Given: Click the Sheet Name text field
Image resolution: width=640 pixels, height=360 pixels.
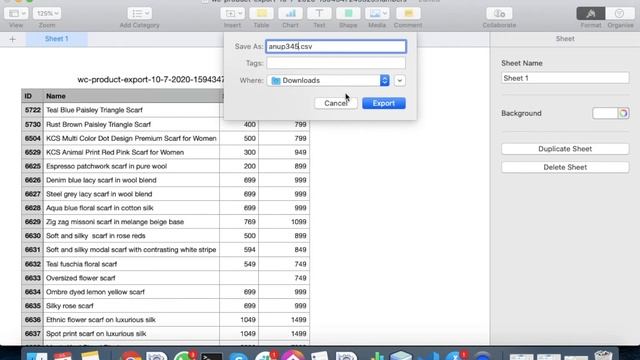Looking at the screenshot, I should (565, 78).
